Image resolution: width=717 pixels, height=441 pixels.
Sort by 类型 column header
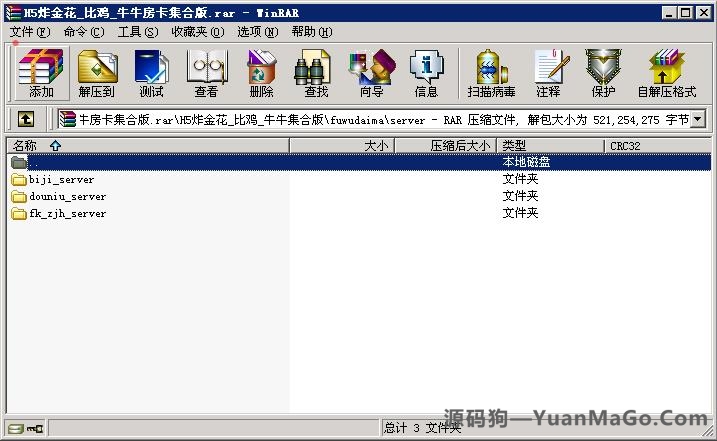click(551, 146)
